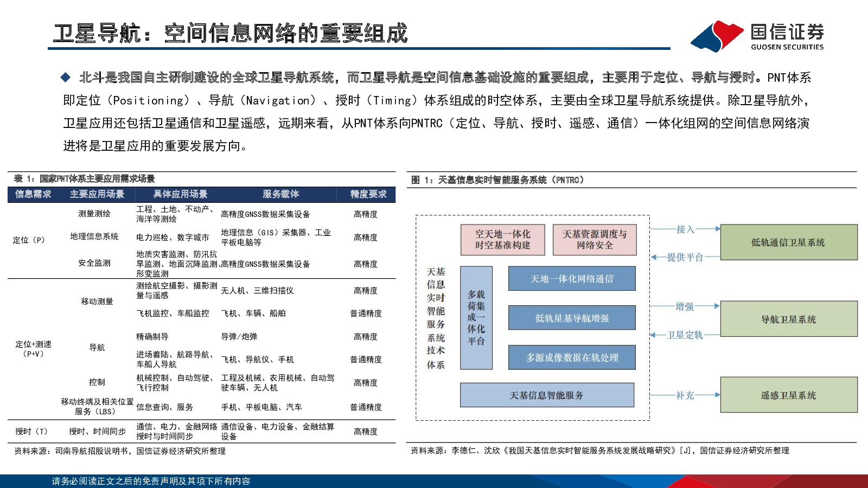Click the 地理信息系统 cell

click(x=94, y=236)
